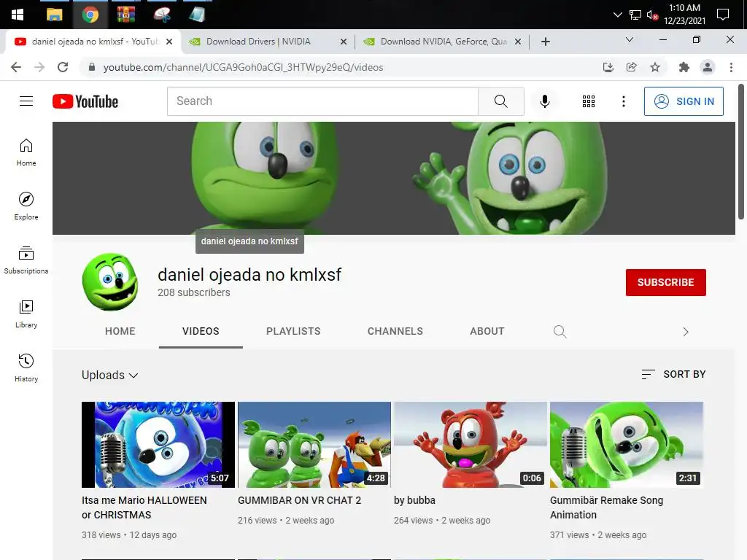Open video title by bubba
The height and width of the screenshot is (560, 747).
[414, 500]
